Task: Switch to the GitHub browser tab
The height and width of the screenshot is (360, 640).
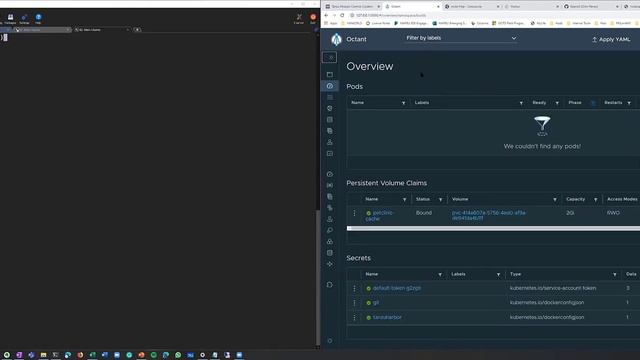Action: 591,7
